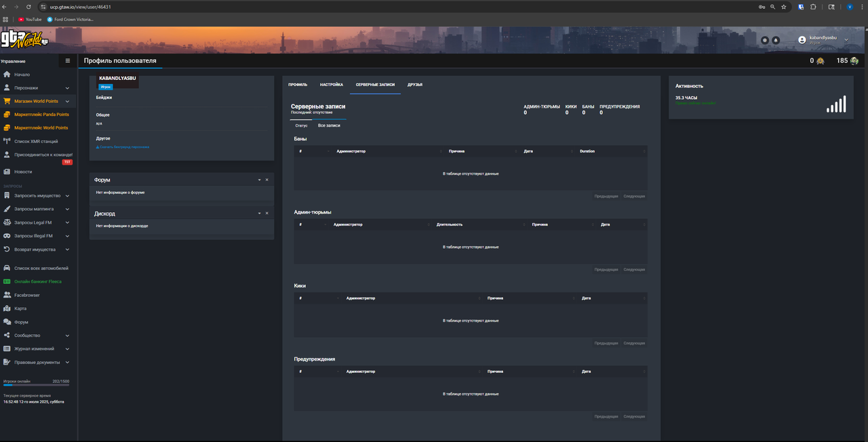The width and height of the screenshot is (868, 442).
Task: Click the 35.3 ЧАСЫ activity value
Action: pos(686,98)
